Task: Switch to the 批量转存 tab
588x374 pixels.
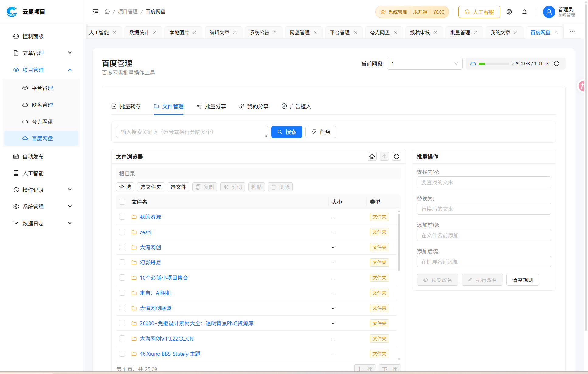Action: coord(126,106)
